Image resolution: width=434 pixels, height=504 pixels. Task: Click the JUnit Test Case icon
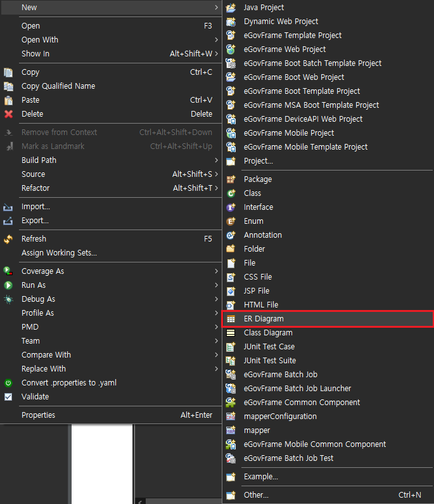pyautogui.click(x=231, y=347)
